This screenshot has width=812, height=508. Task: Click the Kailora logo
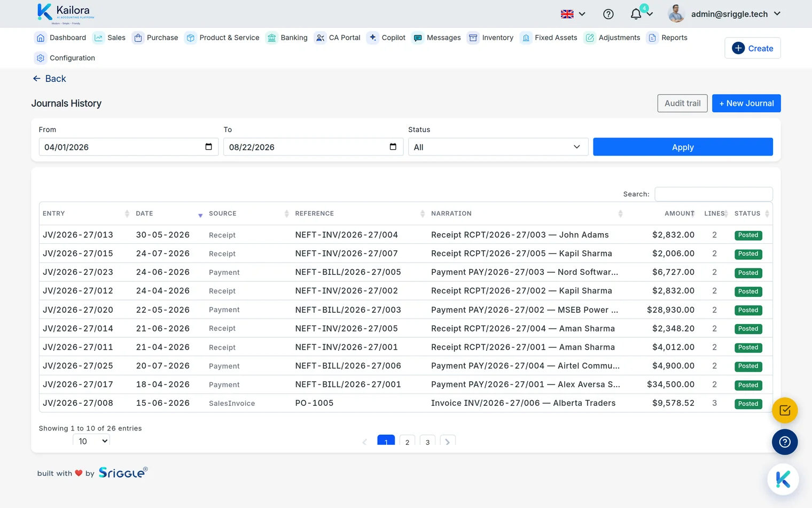(65, 13)
